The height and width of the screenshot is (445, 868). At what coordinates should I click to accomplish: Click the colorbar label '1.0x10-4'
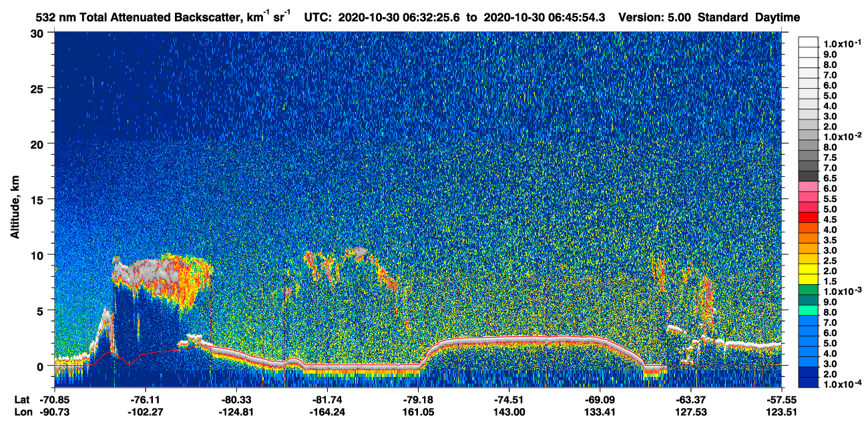click(842, 384)
